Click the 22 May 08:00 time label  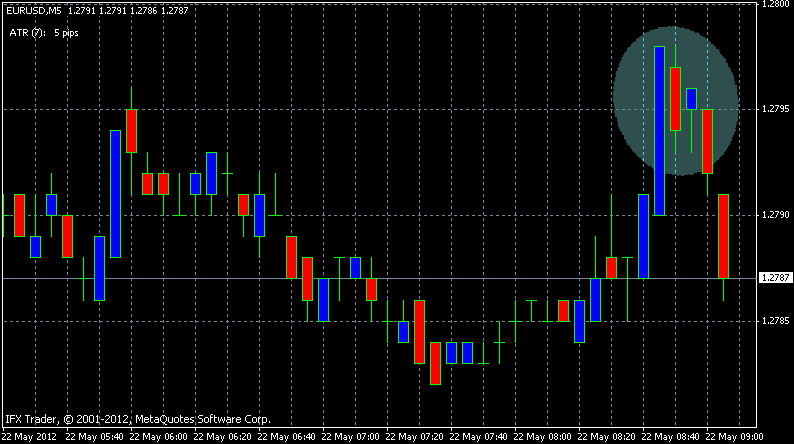542,436
